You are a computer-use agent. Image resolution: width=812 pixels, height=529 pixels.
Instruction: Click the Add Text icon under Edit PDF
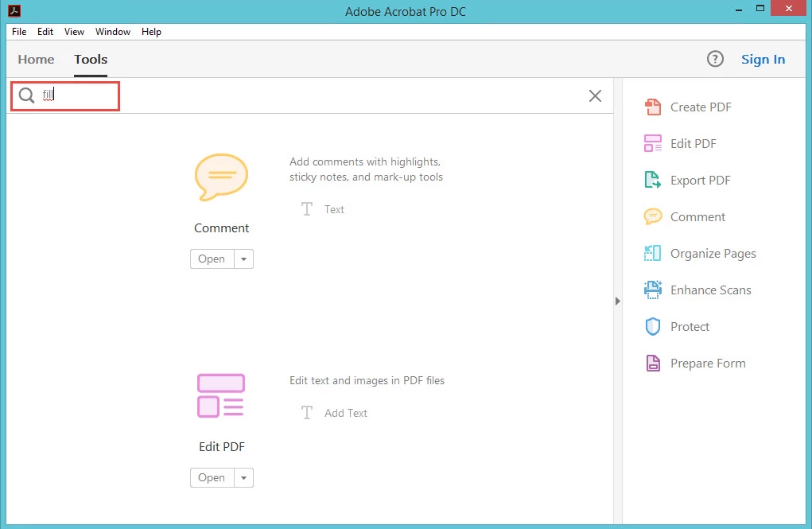tap(306, 413)
